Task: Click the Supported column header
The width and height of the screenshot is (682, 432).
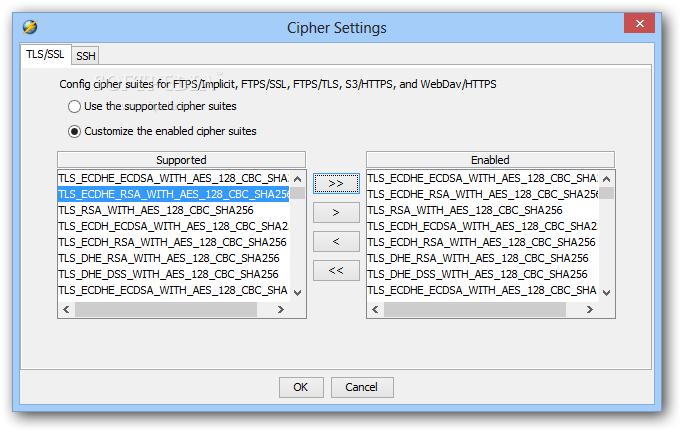Action: [x=181, y=160]
